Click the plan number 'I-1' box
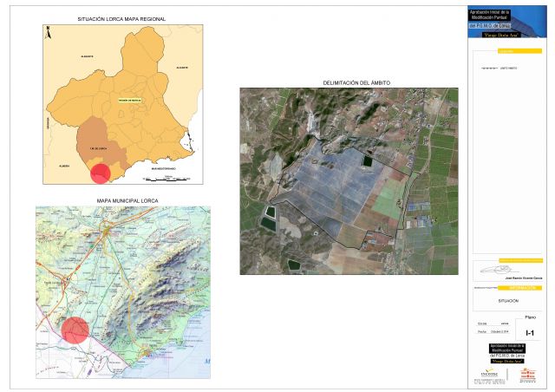The image size is (555, 392). (x=530, y=332)
